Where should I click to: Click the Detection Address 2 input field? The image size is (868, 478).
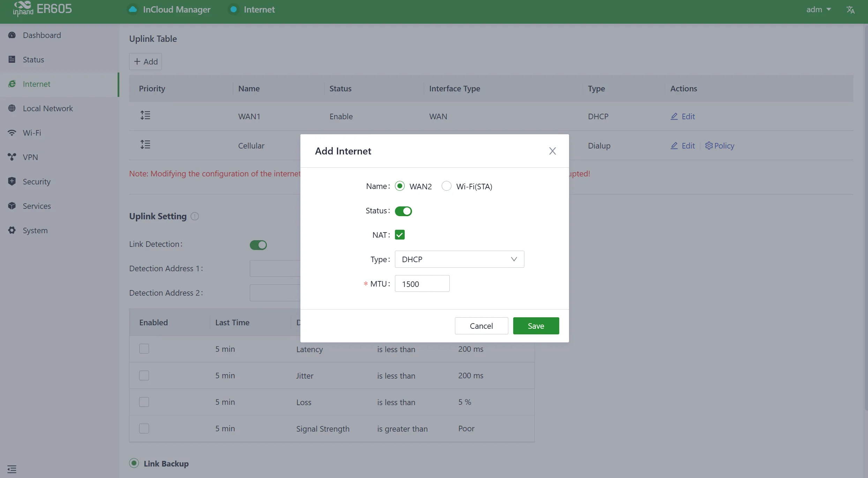coord(275,293)
